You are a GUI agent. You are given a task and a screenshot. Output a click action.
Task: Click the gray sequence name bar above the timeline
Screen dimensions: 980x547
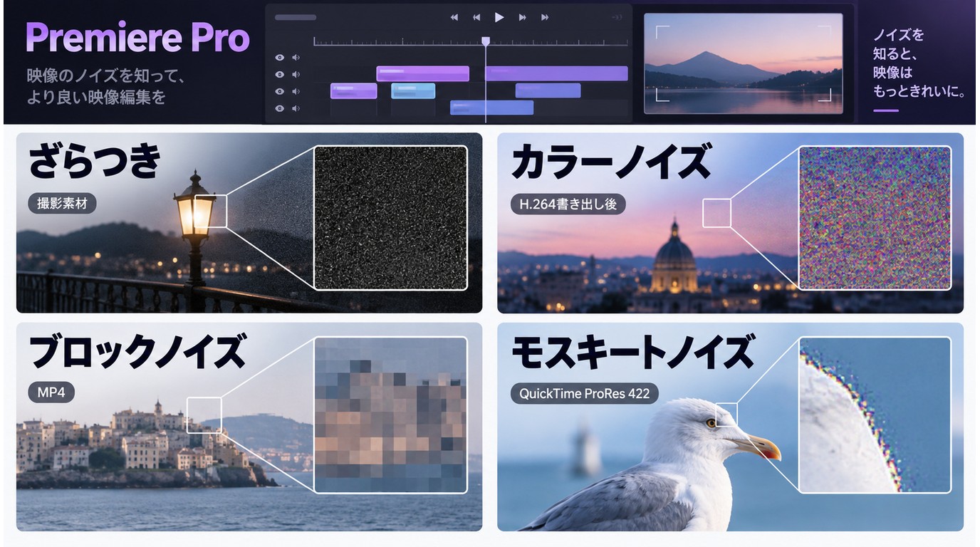pos(296,17)
